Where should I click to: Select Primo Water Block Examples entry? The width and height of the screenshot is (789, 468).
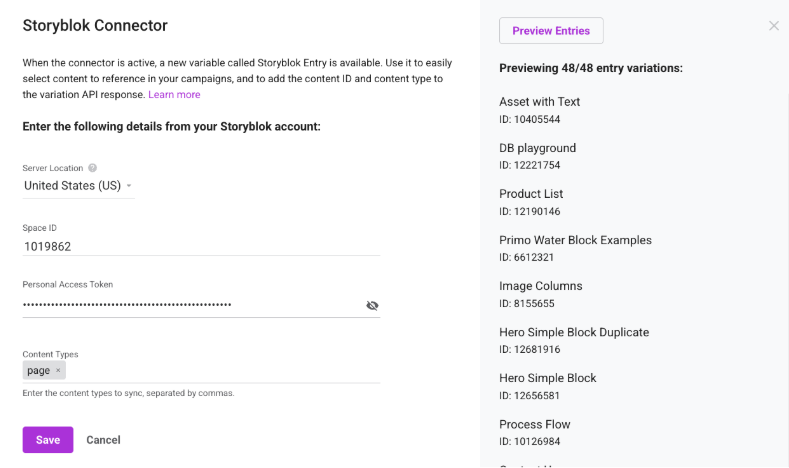point(575,249)
